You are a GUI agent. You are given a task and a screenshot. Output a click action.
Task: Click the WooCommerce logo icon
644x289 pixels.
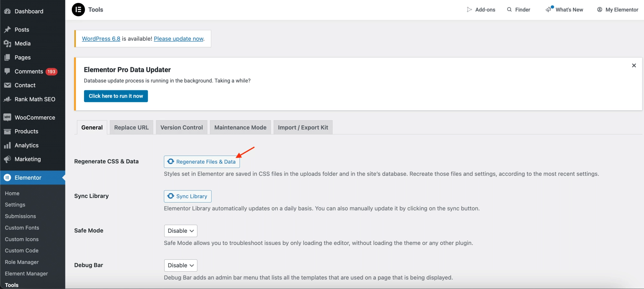pyautogui.click(x=7, y=117)
